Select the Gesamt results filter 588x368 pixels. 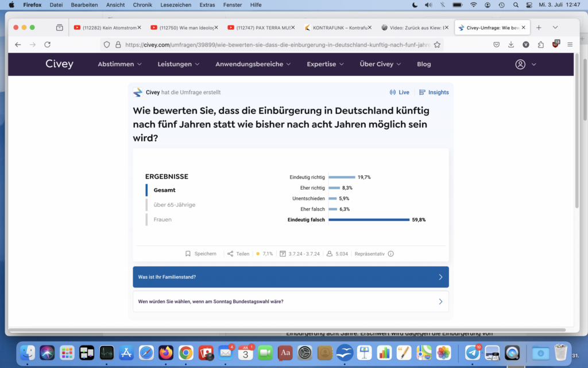click(165, 190)
